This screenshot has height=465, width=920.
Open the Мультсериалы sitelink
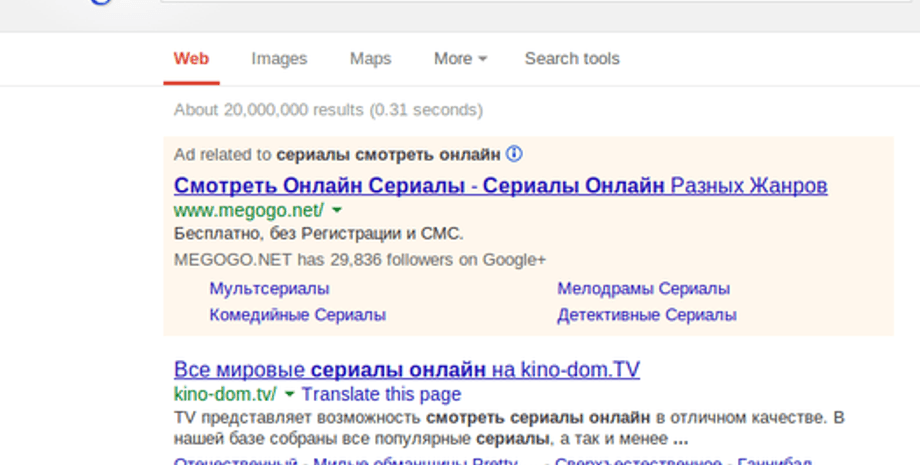[269, 289]
